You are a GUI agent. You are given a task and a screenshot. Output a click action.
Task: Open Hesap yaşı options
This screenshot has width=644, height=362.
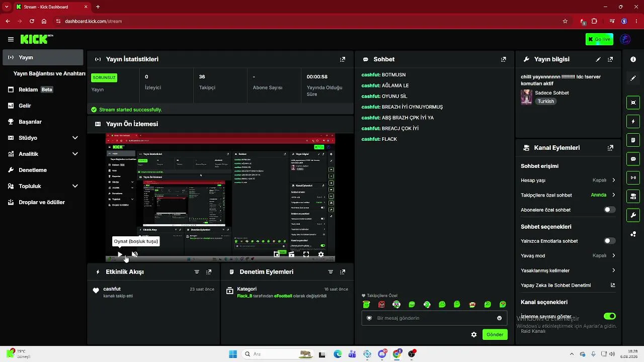pos(568,180)
